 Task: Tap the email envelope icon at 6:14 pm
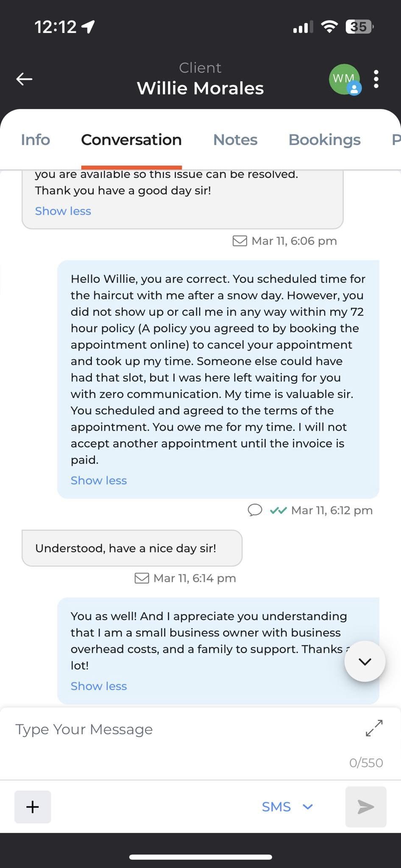tap(142, 578)
